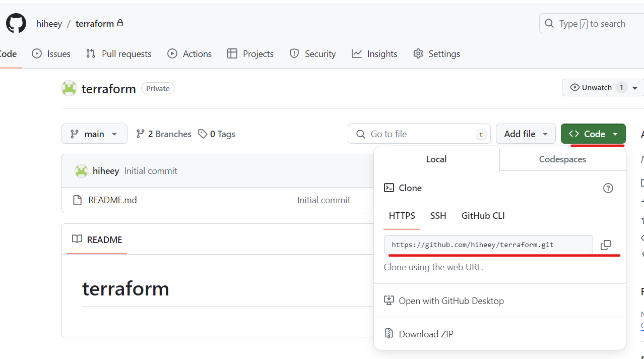Open with GitHub Desktop
The height and width of the screenshot is (359, 644).
click(x=444, y=301)
